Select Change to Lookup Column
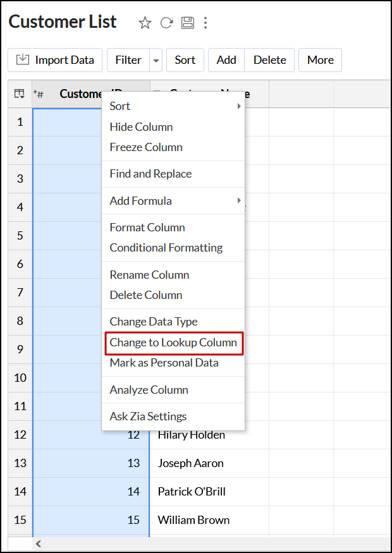The width and height of the screenshot is (392, 553). coord(173,343)
